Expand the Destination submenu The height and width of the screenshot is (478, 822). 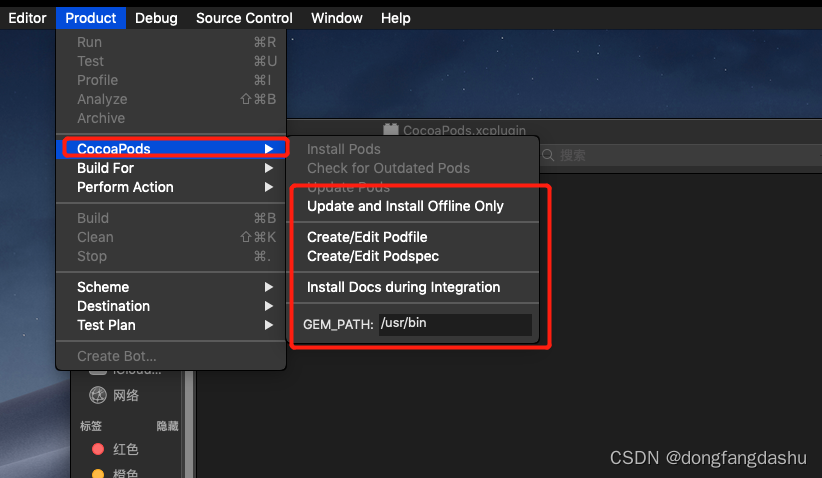171,306
